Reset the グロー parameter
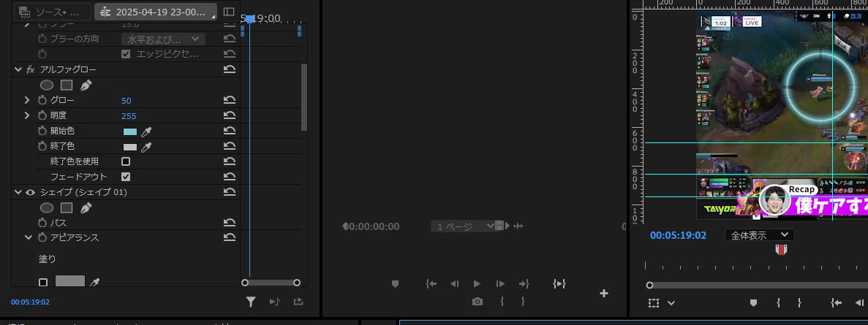 point(229,101)
